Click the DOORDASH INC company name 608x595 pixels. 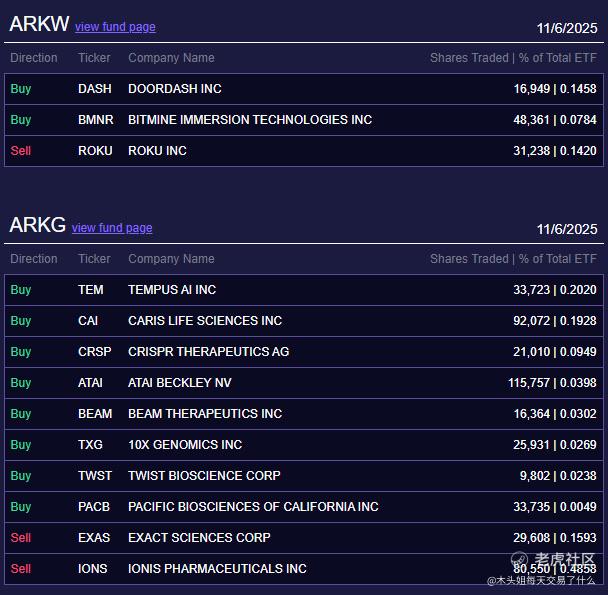(175, 89)
